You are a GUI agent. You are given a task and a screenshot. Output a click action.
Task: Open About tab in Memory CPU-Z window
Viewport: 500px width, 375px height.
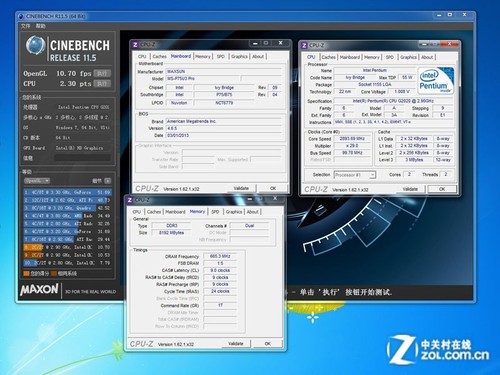pos(253,212)
